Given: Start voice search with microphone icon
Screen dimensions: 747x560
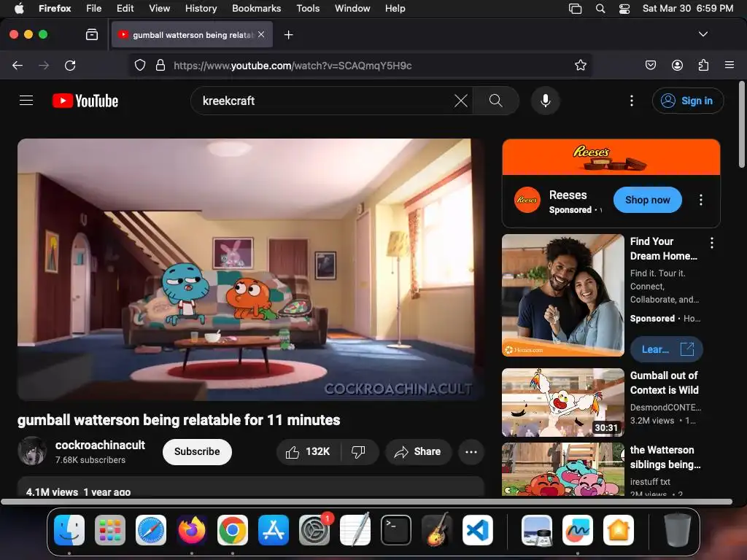Looking at the screenshot, I should 546,101.
